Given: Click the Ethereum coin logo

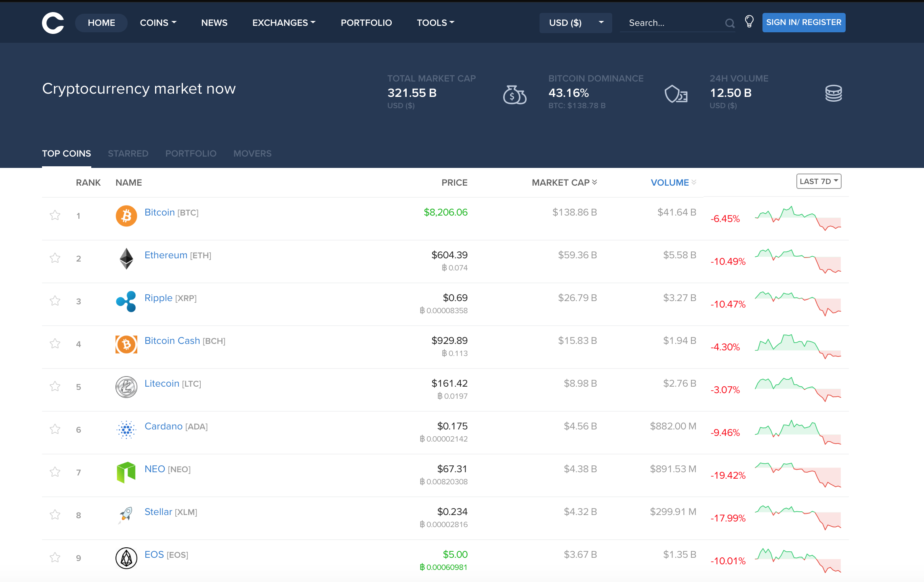Looking at the screenshot, I should (x=126, y=259).
